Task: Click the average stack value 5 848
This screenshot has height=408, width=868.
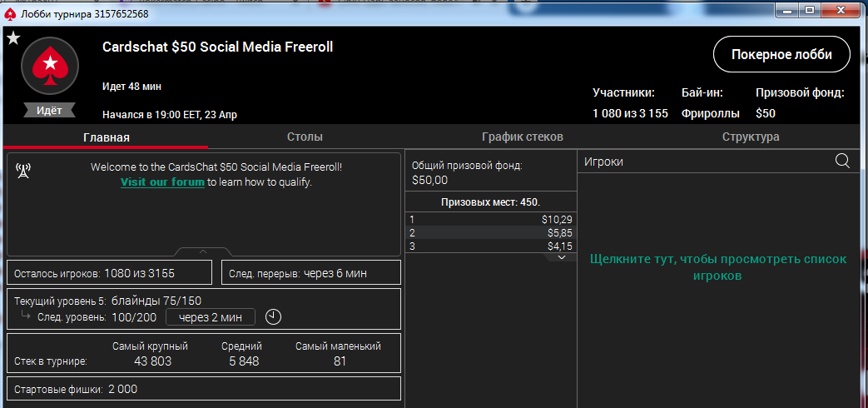Action: (x=244, y=361)
